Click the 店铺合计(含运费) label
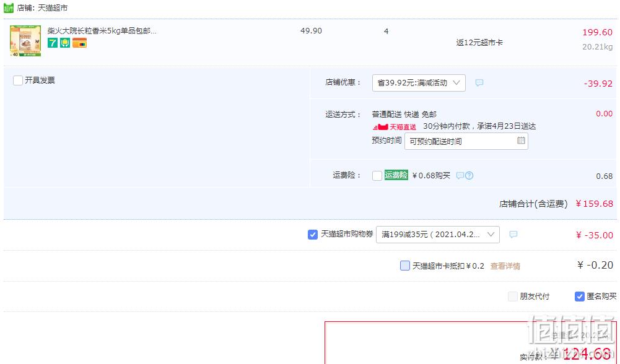The image size is (620, 364). point(533,204)
